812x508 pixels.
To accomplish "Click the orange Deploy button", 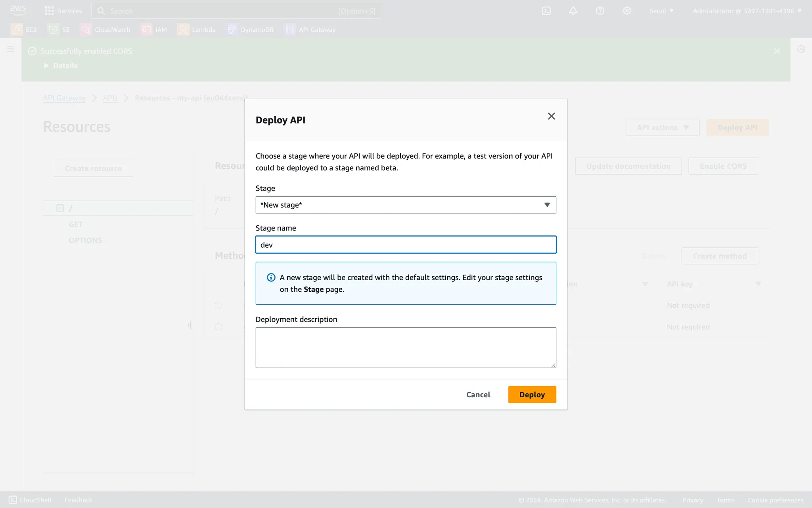I will coord(532,394).
